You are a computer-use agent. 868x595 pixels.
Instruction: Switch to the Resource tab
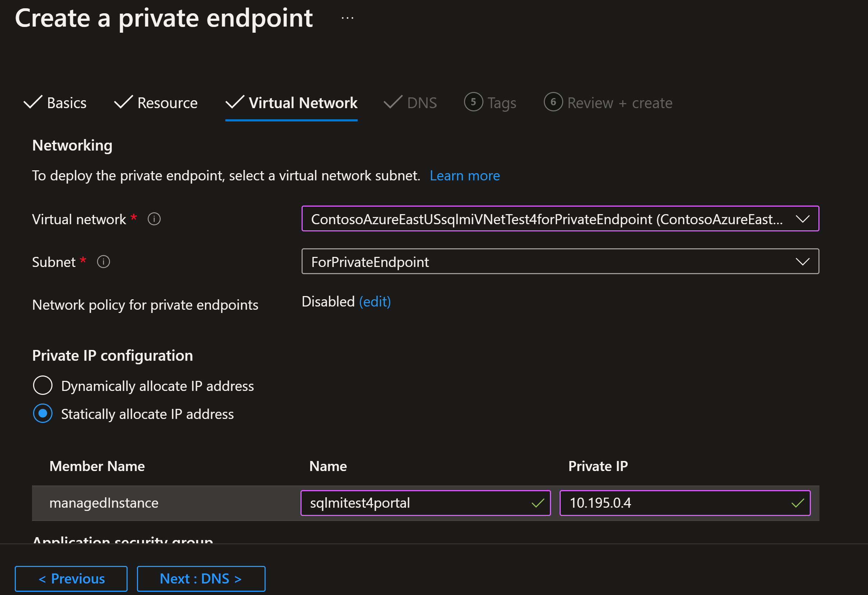(167, 103)
